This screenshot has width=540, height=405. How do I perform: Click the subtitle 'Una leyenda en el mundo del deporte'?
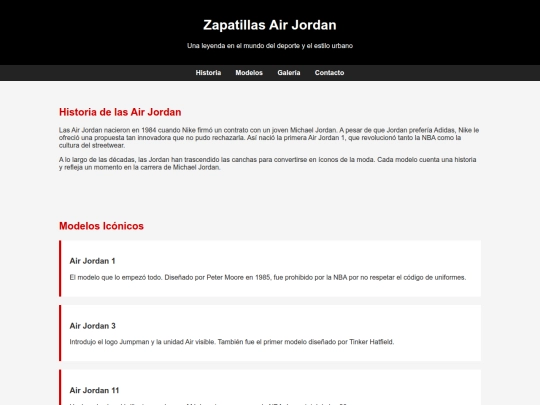pos(270,46)
